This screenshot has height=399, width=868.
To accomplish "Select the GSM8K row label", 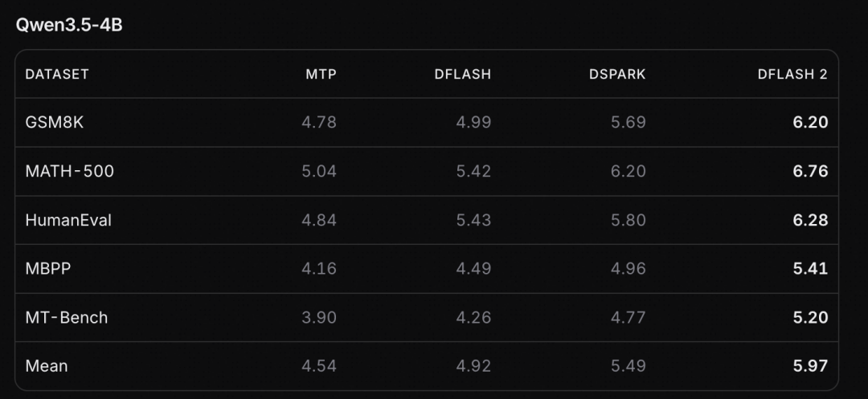I will pos(55,122).
